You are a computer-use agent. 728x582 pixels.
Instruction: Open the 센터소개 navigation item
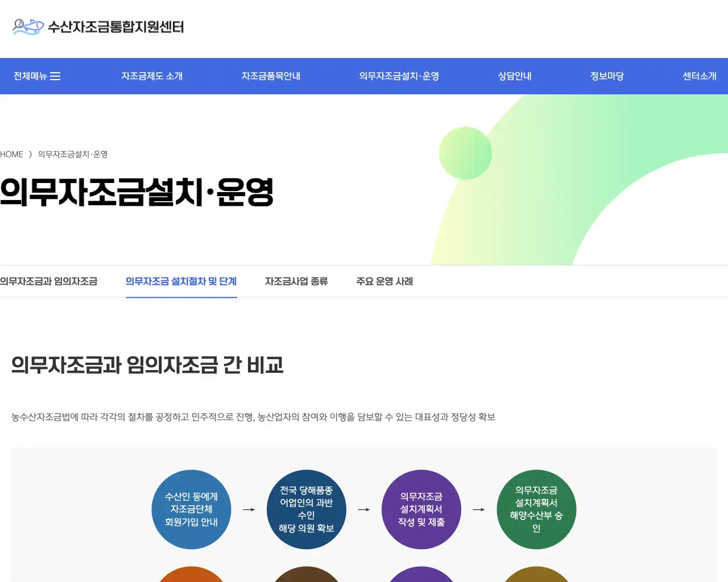(699, 76)
